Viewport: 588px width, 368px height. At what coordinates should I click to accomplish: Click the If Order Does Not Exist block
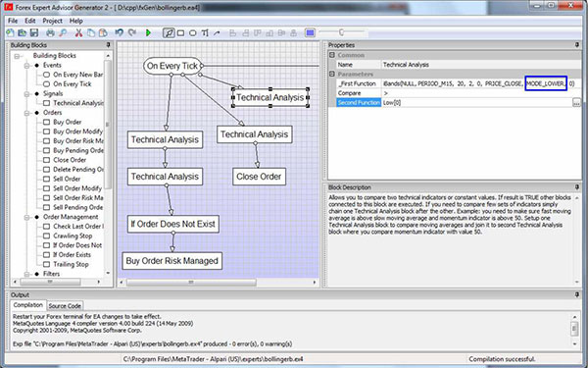pos(172,224)
